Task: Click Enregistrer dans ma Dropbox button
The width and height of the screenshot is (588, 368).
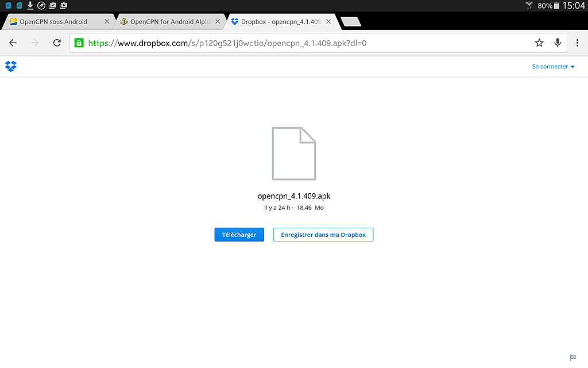Action: coord(323,235)
